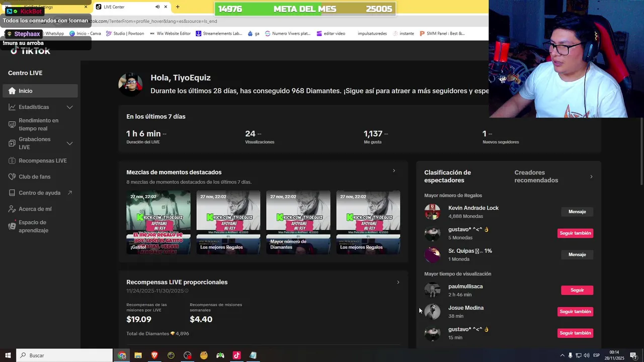Click the Acerca de mí person icon
The width and height of the screenshot is (644, 362).
[12, 209]
